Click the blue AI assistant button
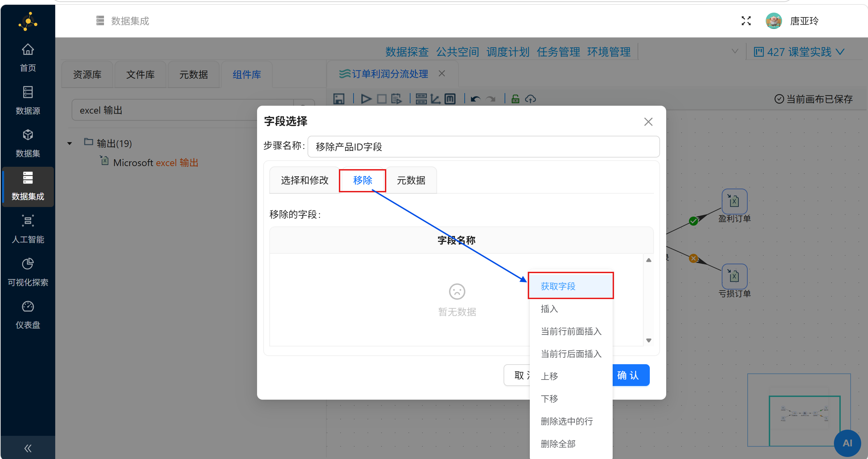The width and height of the screenshot is (868, 459). (x=847, y=443)
